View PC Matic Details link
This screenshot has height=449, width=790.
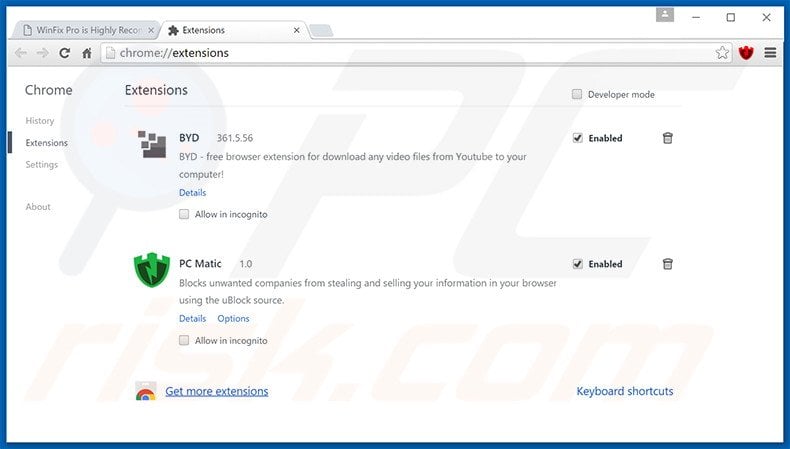point(192,318)
